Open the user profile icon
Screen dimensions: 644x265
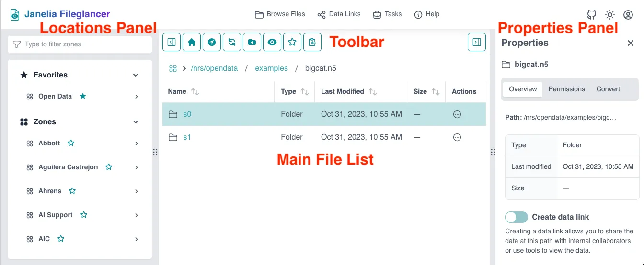point(628,14)
